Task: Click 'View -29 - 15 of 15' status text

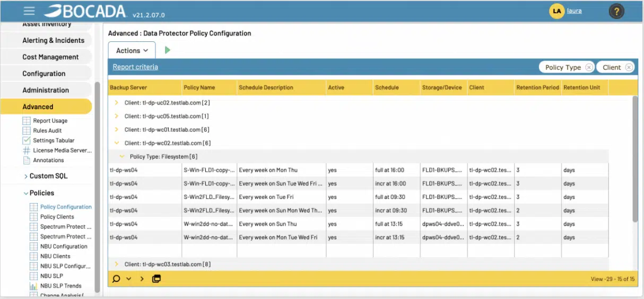Action: [612, 279]
